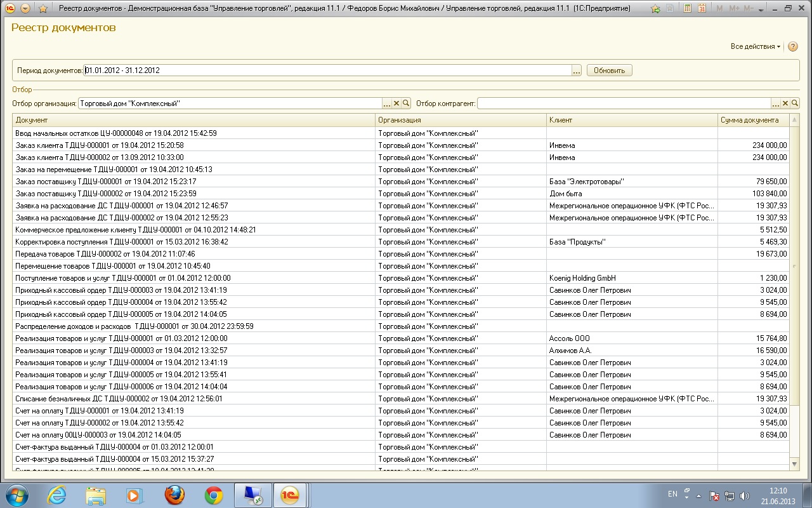
Task: Open the контрагент with magnifier icon
Action: pyautogui.click(x=794, y=103)
